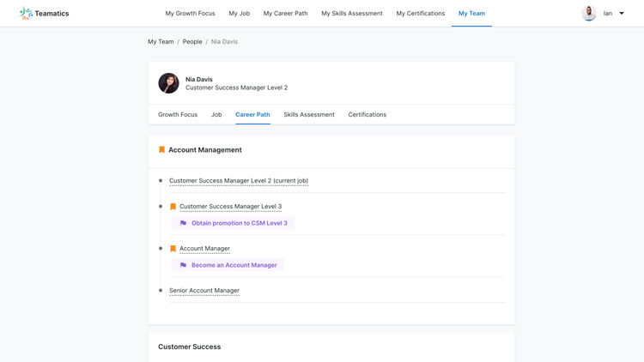Click the flag icon for Become an Account Manager
Image resolution: width=644 pixels, height=362 pixels.
pos(183,265)
